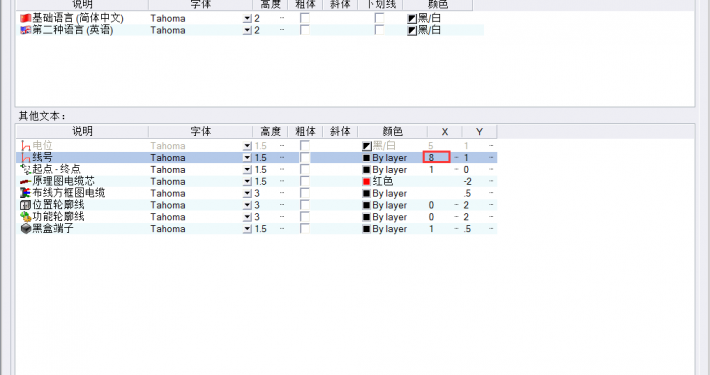Change By layer color swatch for 线号

point(367,158)
